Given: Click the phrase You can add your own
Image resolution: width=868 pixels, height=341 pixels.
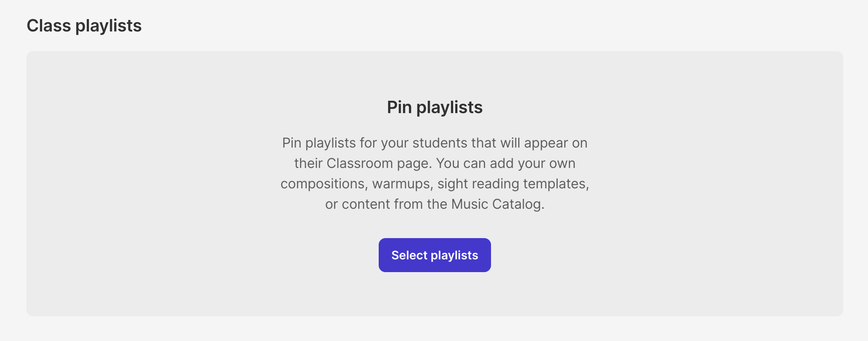Looking at the screenshot, I should pos(506,164).
